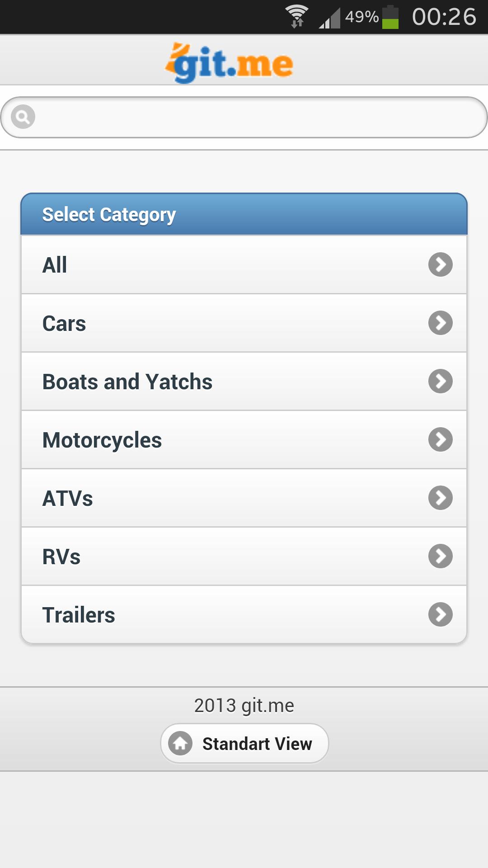The image size is (488, 868).
Task: Tap the git.me logo
Action: (229, 63)
